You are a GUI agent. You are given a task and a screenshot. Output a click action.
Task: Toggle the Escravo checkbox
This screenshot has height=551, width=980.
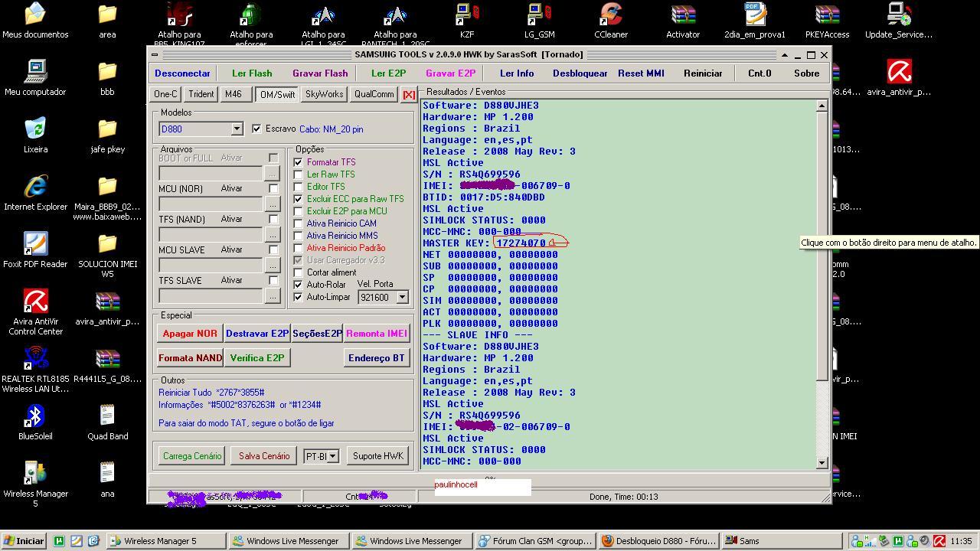(x=256, y=129)
